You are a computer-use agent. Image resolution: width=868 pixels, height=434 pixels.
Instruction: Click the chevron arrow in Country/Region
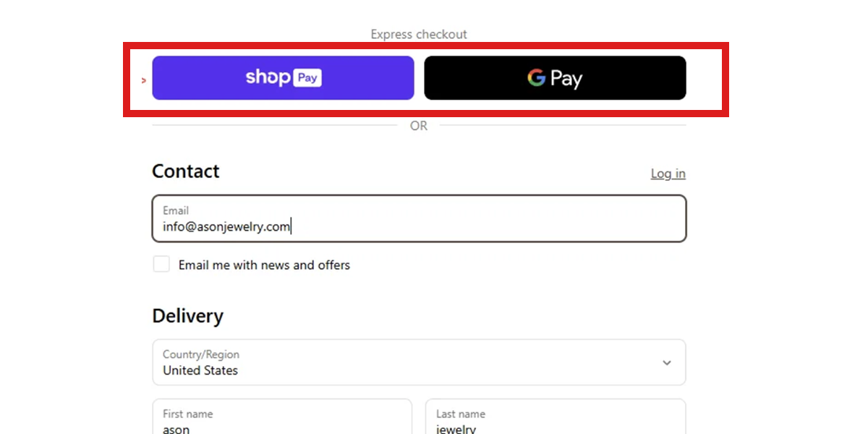(666, 363)
